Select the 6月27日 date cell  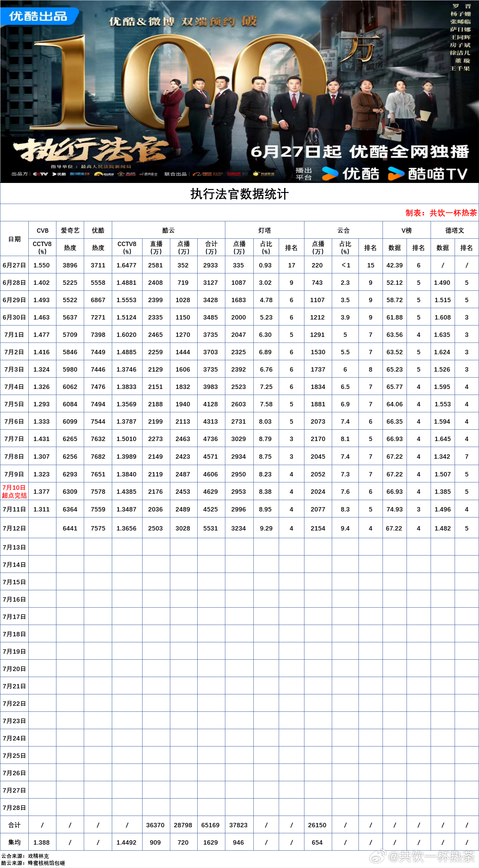14,265
